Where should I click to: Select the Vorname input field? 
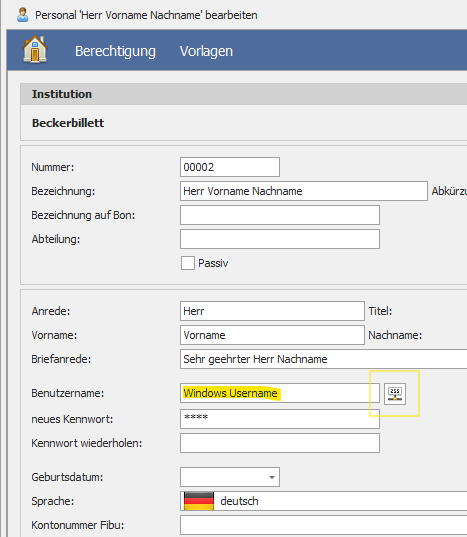pos(272,335)
